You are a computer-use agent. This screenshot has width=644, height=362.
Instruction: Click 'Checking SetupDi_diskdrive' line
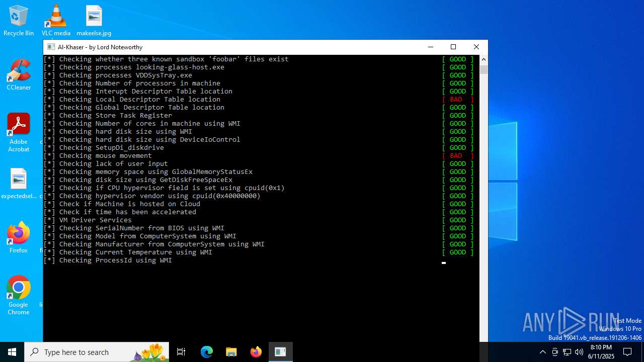click(x=104, y=148)
